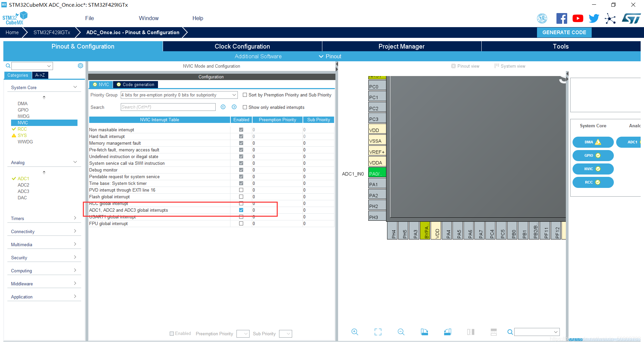
Task: Click the 10-year anniversary badge icon
Action: point(542,18)
